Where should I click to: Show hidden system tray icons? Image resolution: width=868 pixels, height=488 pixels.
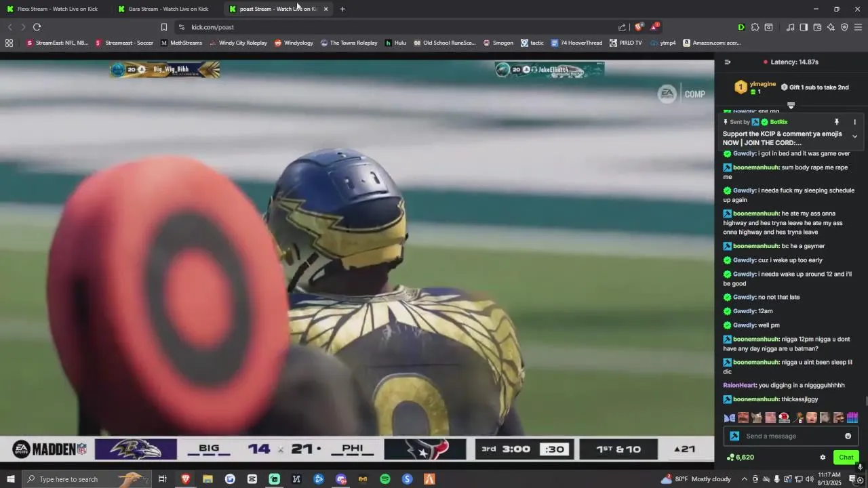pos(744,479)
